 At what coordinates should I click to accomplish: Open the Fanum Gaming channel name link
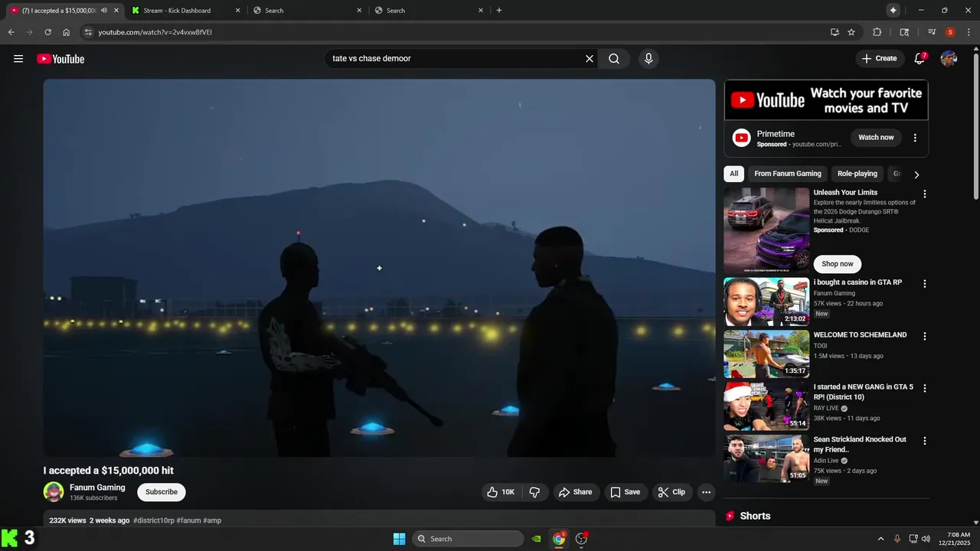tap(97, 487)
